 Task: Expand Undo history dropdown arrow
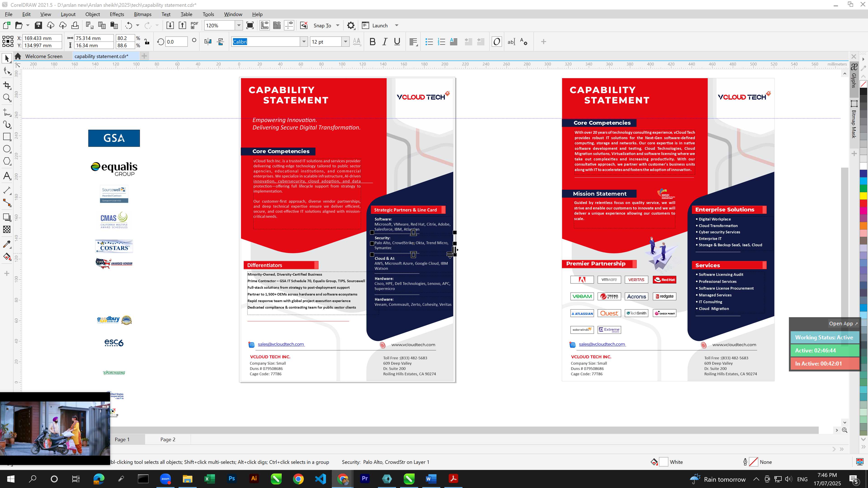[x=137, y=25]
